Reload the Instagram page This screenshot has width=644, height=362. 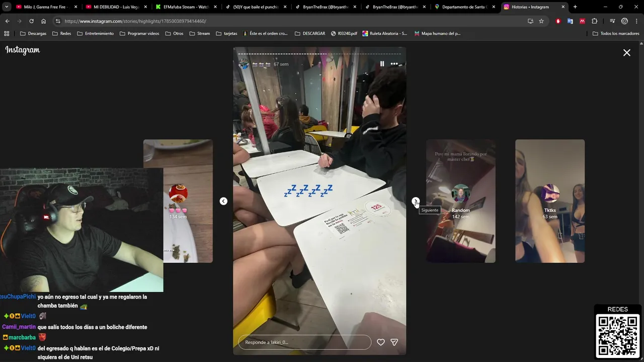[x=31, y=21]
